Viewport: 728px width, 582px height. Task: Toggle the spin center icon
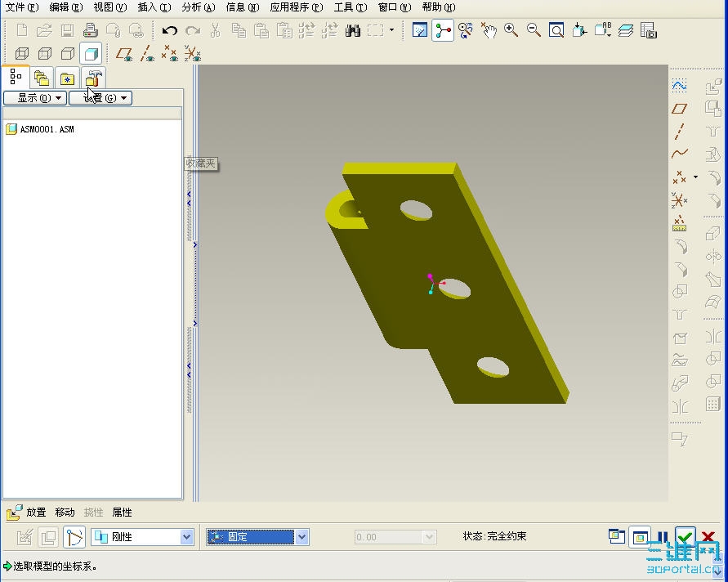[443, 31]
